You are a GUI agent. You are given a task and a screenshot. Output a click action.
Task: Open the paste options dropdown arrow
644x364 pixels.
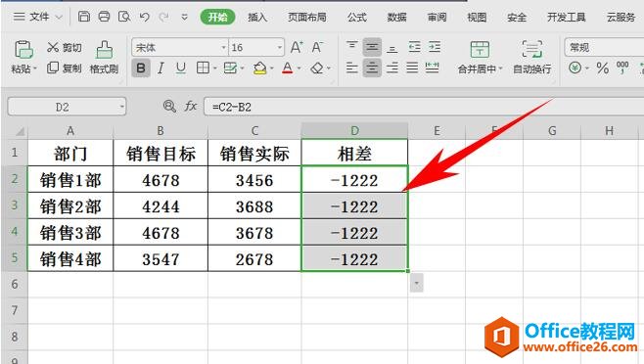click(34, 68)
